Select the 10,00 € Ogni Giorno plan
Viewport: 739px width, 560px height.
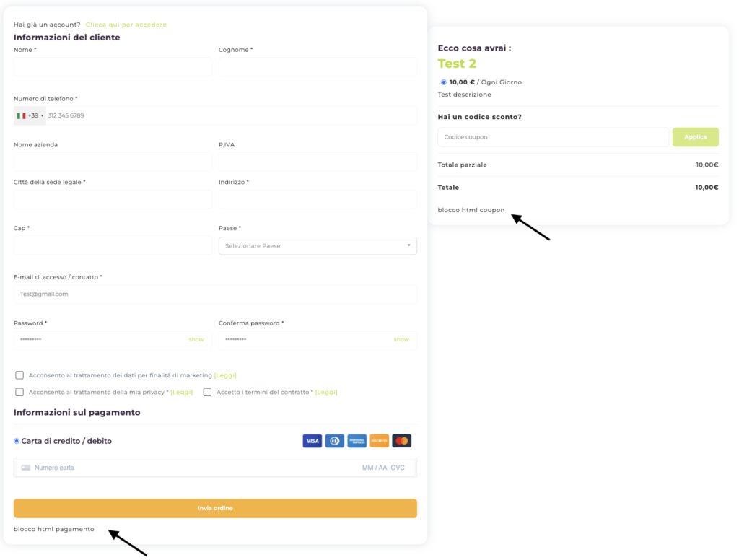[x=443, y=82]
